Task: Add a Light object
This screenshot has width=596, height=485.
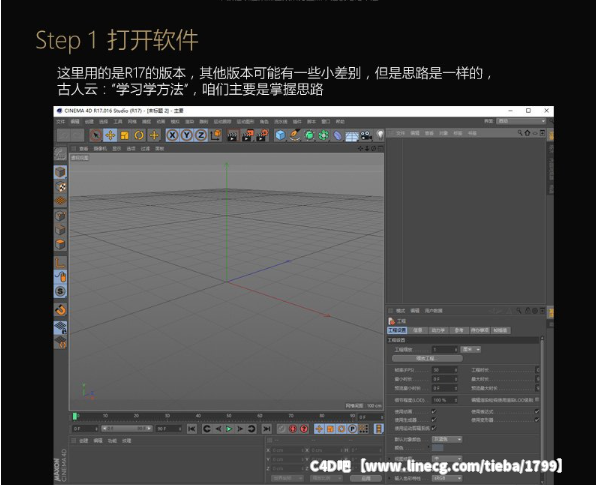Action: coord(380,135)
